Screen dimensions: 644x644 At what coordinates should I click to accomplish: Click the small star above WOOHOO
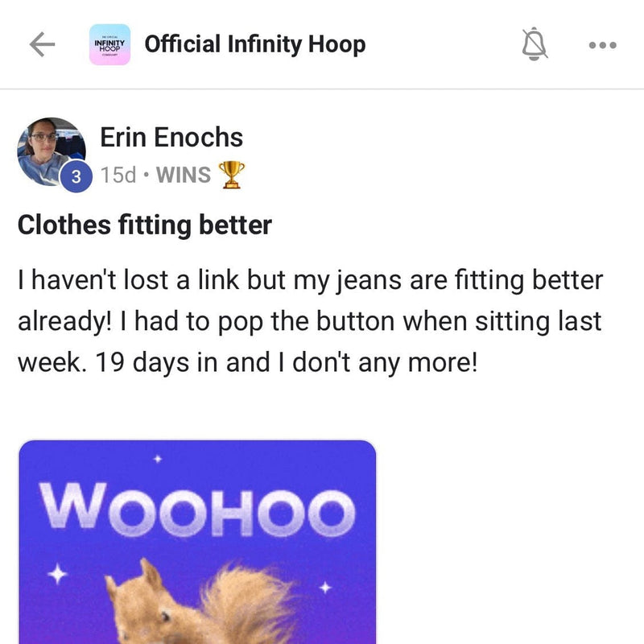click(158, 459)
